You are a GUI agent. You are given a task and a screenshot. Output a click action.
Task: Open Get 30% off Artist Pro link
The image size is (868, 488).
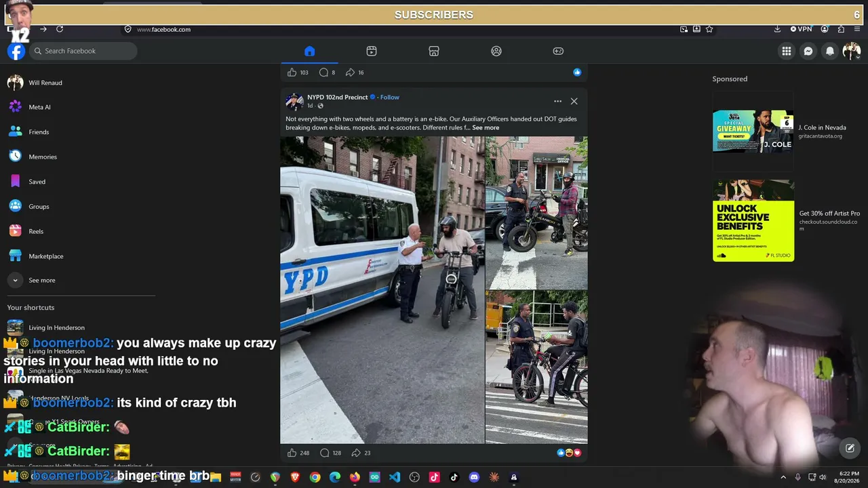pyautogui.click(x=829, y=213)
